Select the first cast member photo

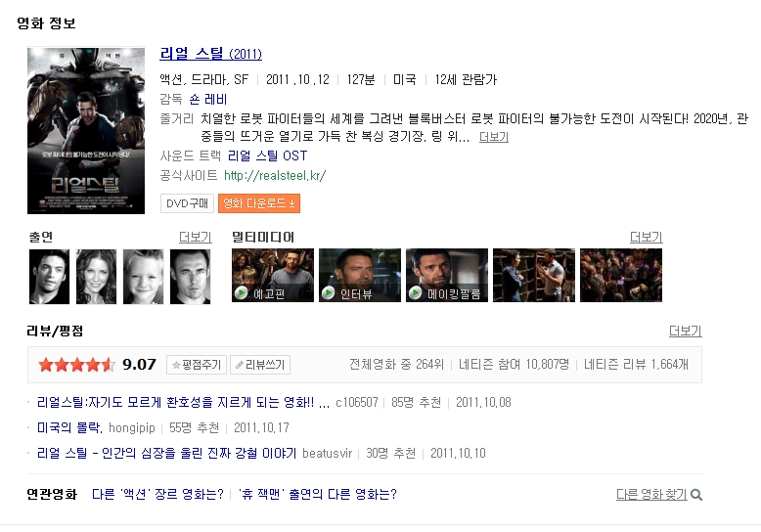click(x=49, y=276)
